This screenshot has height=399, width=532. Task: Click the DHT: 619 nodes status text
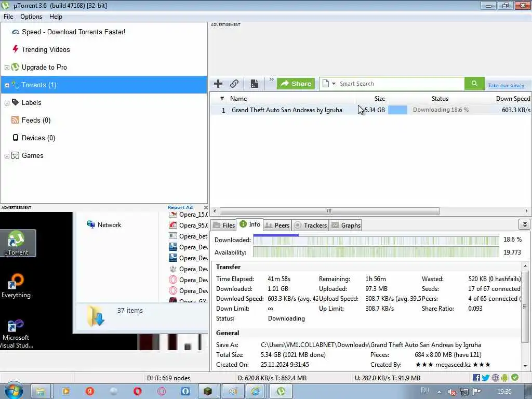[169, 378]
